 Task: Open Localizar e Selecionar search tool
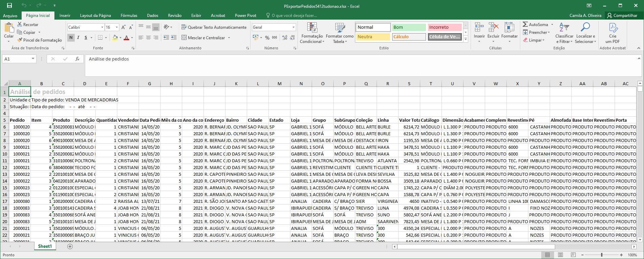586,33
